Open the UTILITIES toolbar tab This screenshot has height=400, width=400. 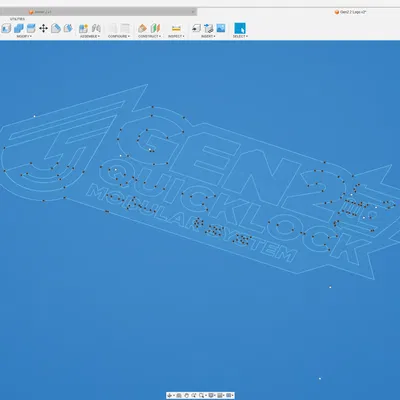click(x=17, y=19)
